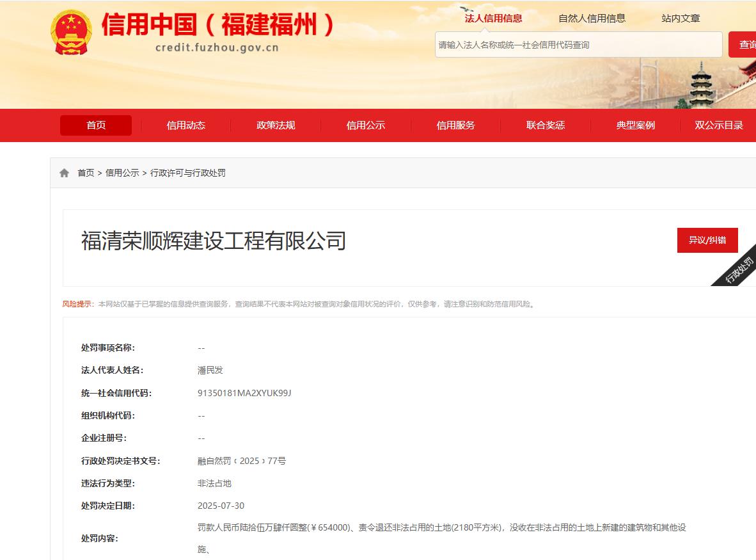Click the 信用公示 breadcrumb link
This screenshot has width=756, height=560.
tap(122, 173)
